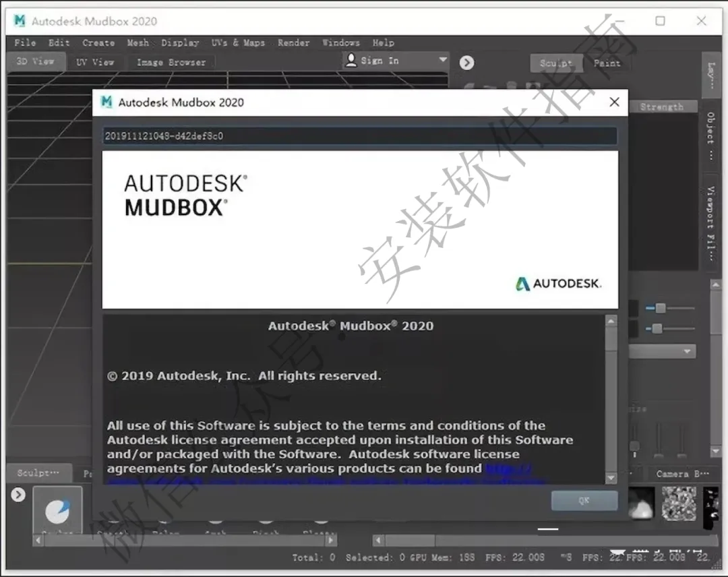The width and height of the screenshot is (728, 577).
Task: Open the dropdown below the right-panel sliders
Action: [x=663, y=351]
